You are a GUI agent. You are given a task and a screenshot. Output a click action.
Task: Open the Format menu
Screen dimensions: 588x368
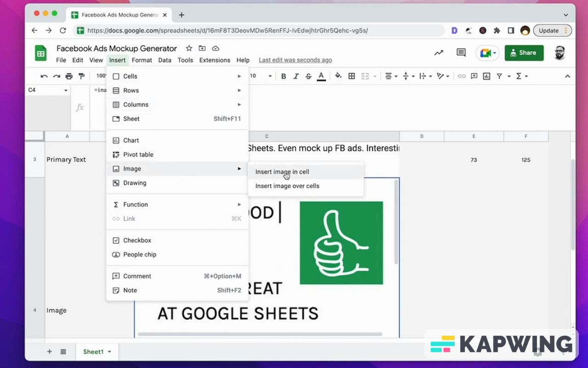tap(141, 60)
